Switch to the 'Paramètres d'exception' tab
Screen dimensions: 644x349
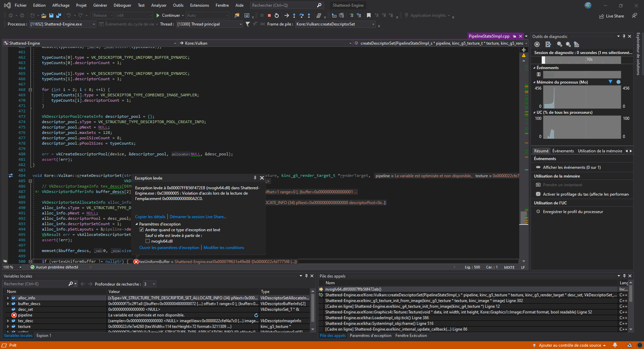point(370,335)
